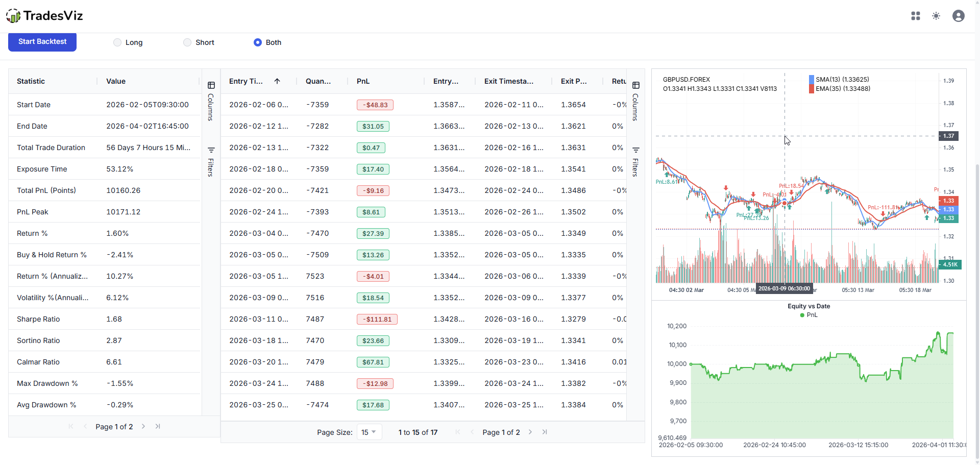
Task: Toggle the light/dark theme sun icon
Action: [x=936, y=16]
